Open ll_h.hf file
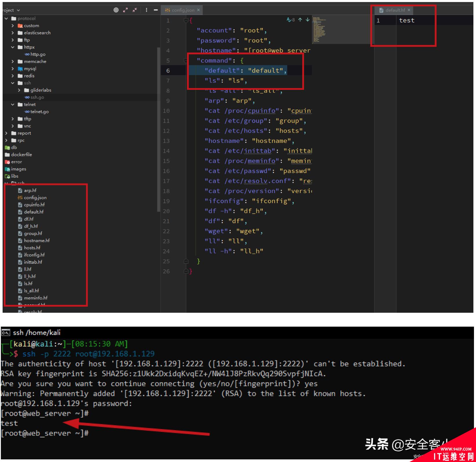 pyautogui.click(x=27, y=277)
